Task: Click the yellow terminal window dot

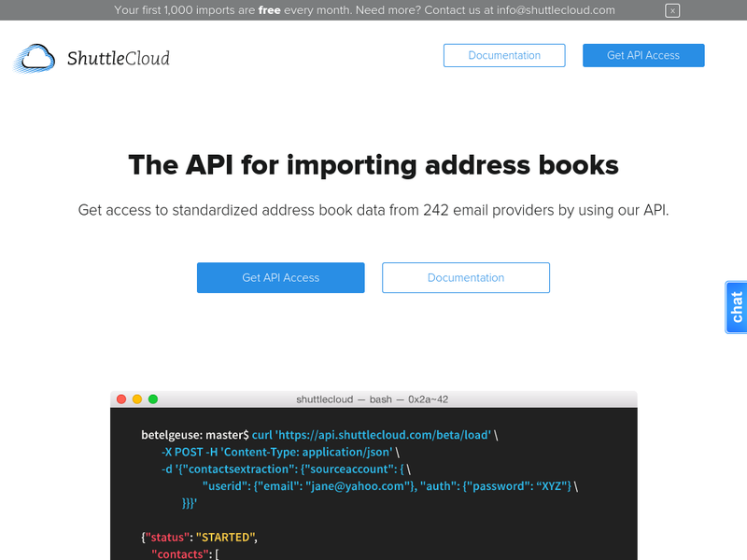Action: point(137,399)
